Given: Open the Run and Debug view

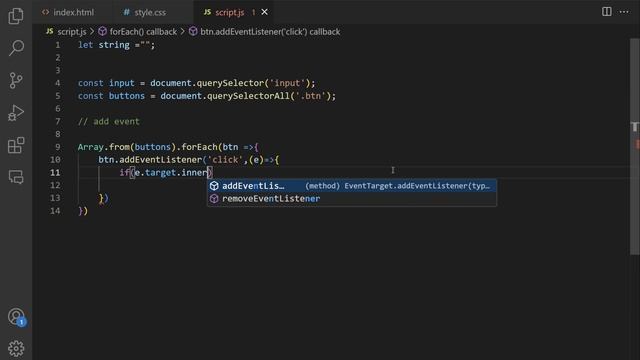Looking at the screenshot, I should coord(16,113).
